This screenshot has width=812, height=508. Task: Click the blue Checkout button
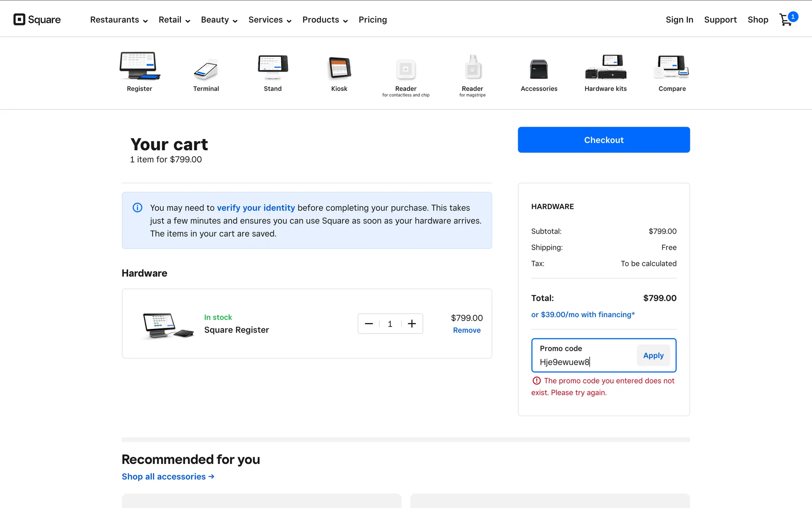[604, 140]
